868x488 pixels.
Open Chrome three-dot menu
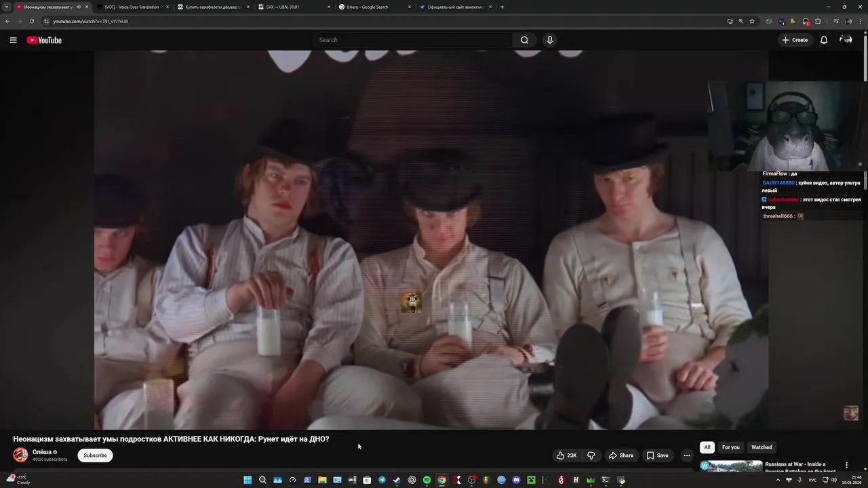pyautogui.click(x=860, y=21)
